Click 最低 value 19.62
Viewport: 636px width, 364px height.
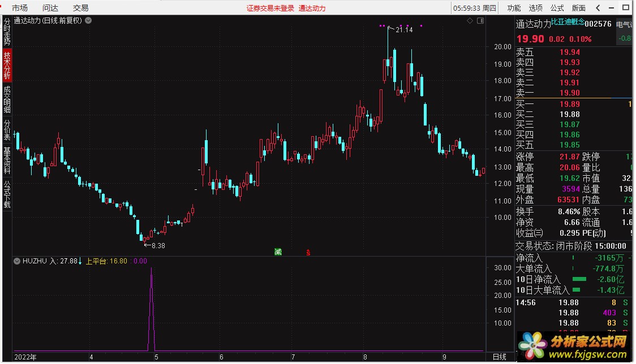pyautogui.click(x=569, y=178)
